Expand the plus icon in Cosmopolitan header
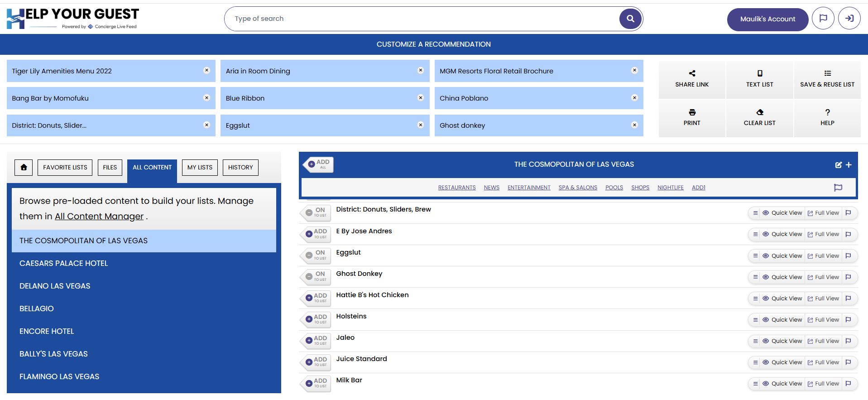This screenshot has height=400, width=868. 849,165
